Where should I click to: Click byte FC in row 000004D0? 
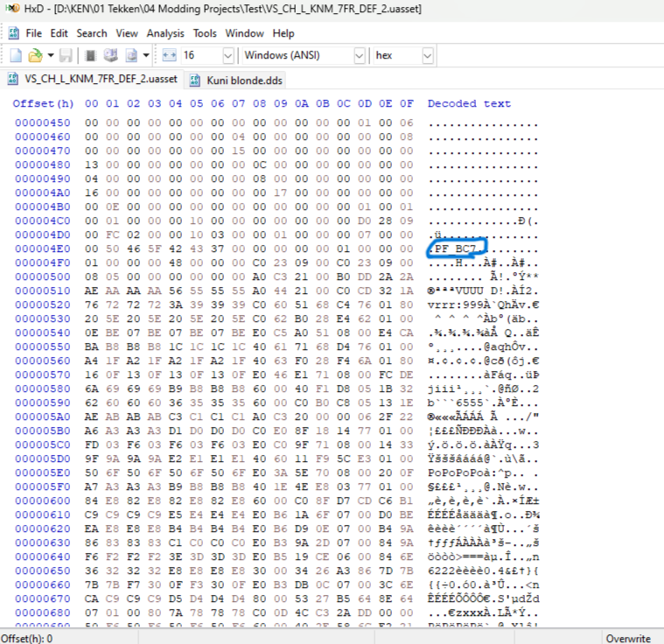(112, 234)
